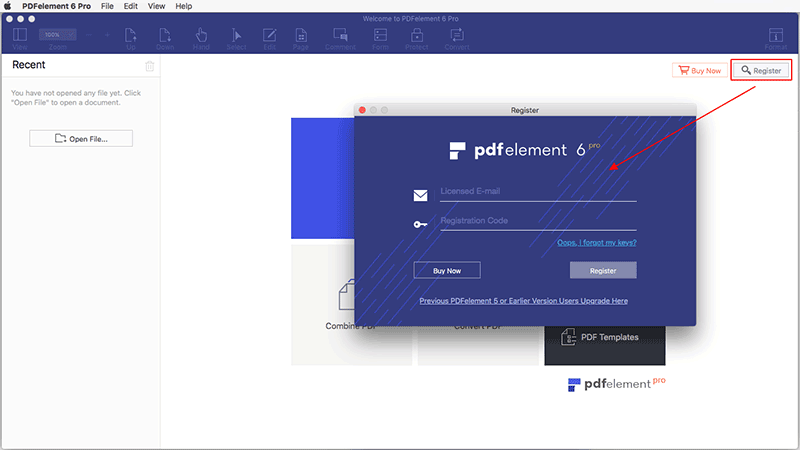The width and height of the screenshot is (800, 450).
Task: Click the envelope icon in Register dialog
Action: pyautogui.click(x=420, y=195)
